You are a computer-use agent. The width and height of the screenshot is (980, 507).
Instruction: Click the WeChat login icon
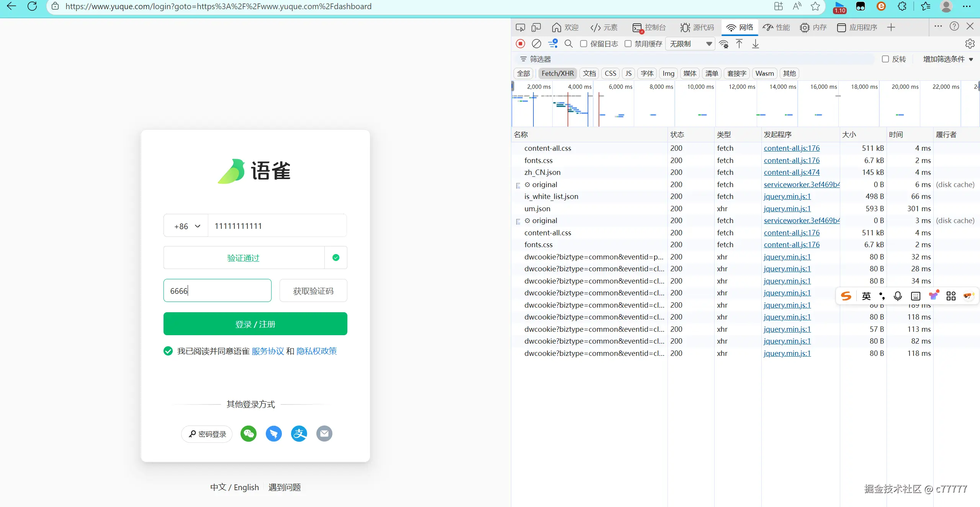click(x=249, y=434)
